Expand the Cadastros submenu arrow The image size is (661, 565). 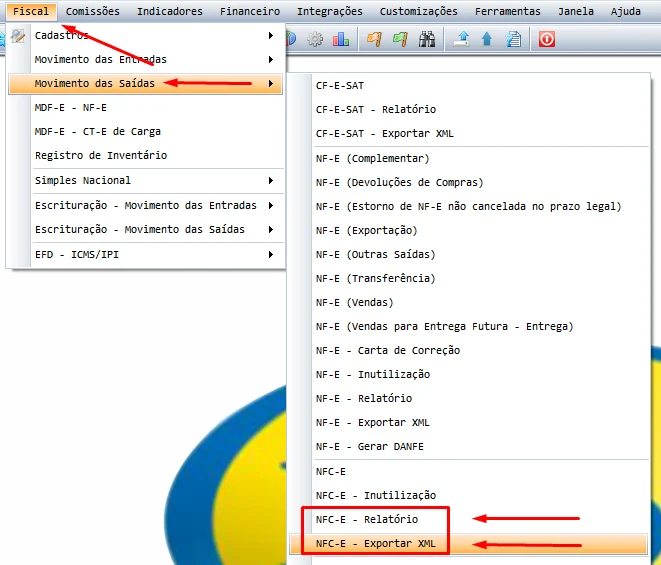tap(271, 35)
